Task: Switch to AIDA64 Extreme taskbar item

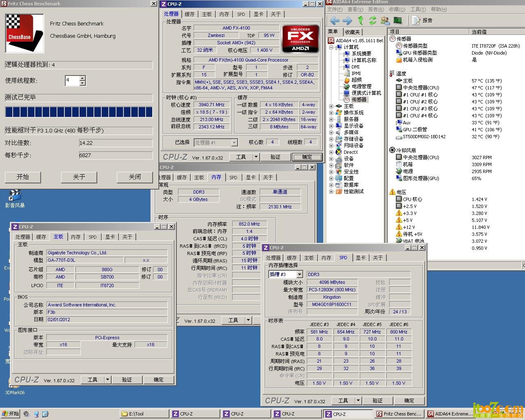Action: tap(450, 414)
